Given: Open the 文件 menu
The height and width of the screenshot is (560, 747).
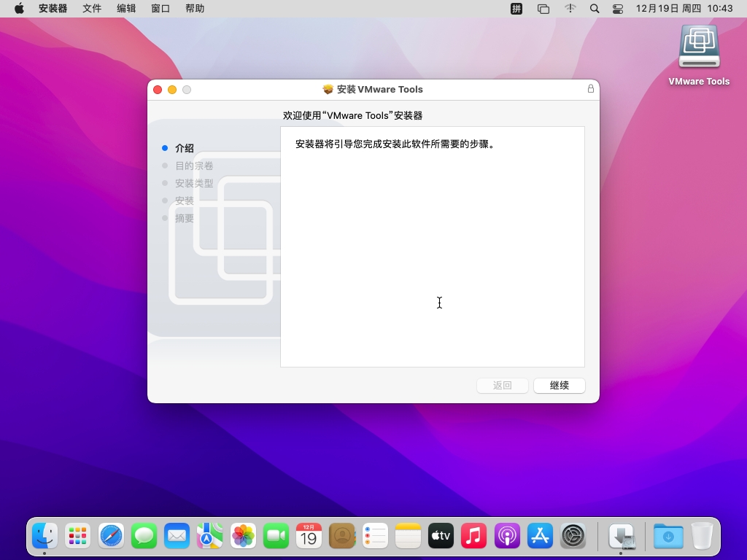Looking at the screenshot, I should [92, 9].
